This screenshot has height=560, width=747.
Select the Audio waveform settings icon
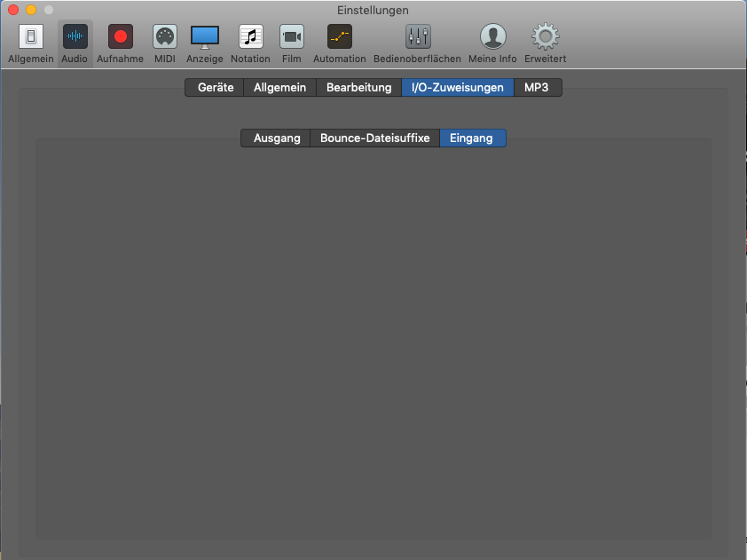(x=75, y=36)
